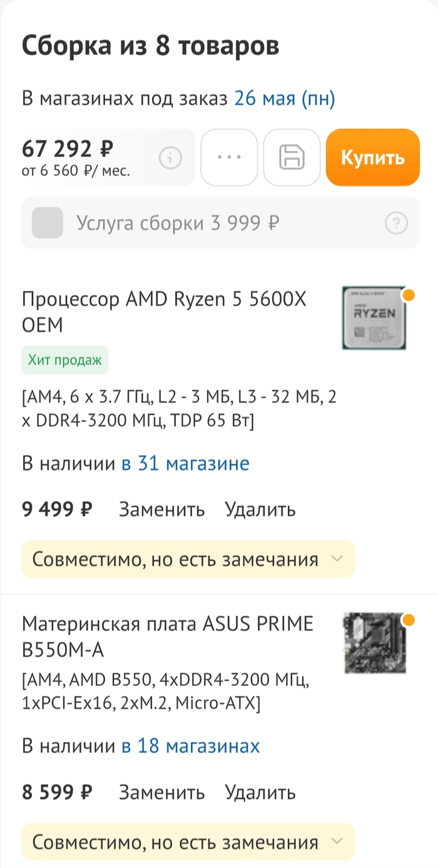Click the price info icon

[x=170, y=158]
